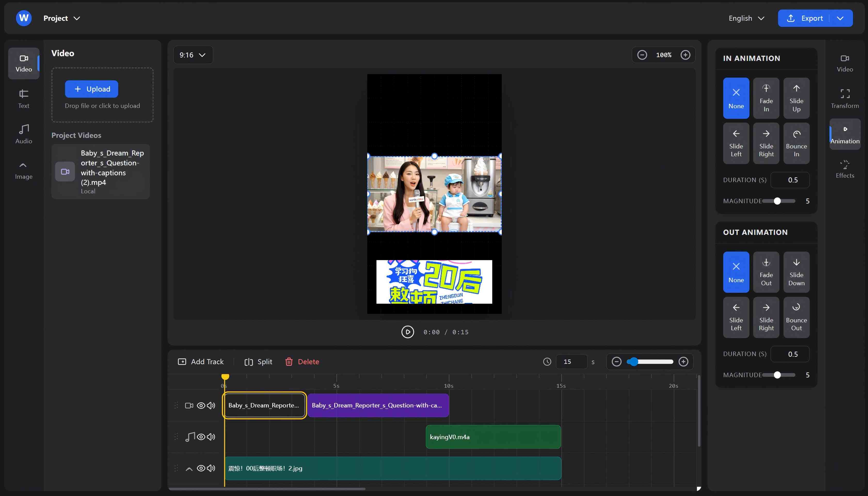Toggle visibility of the image track
This screenshot has width=868, height=496.
click(x=201, y=468)
